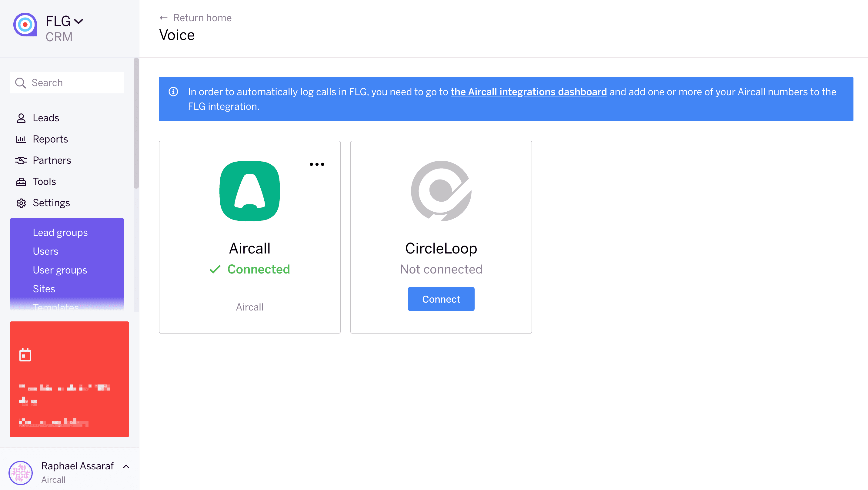Image resolution: width=868 pixels, height=490 pixels.
Task: Click the green Aircall logo
Action: [x=249, y=191]
